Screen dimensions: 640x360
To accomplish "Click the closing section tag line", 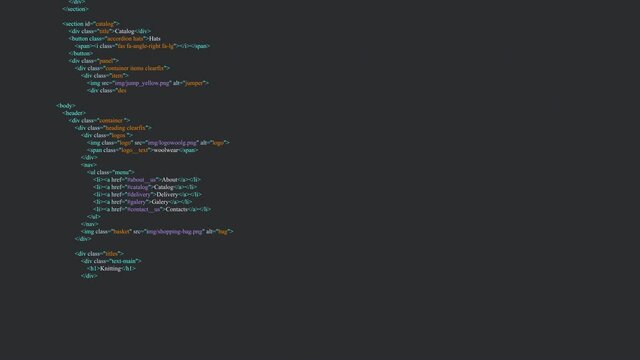I will 75,9.
